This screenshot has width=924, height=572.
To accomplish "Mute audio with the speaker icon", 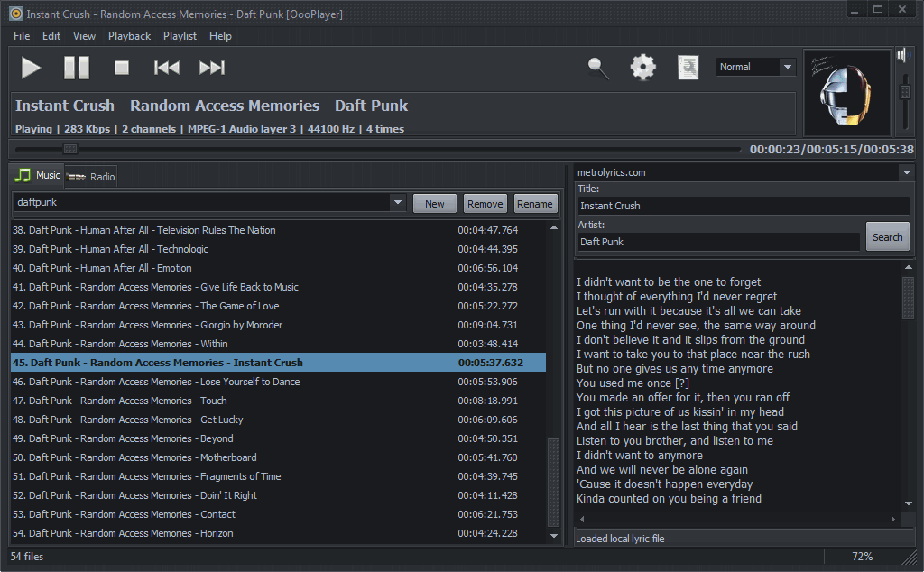I will [904, 56].
